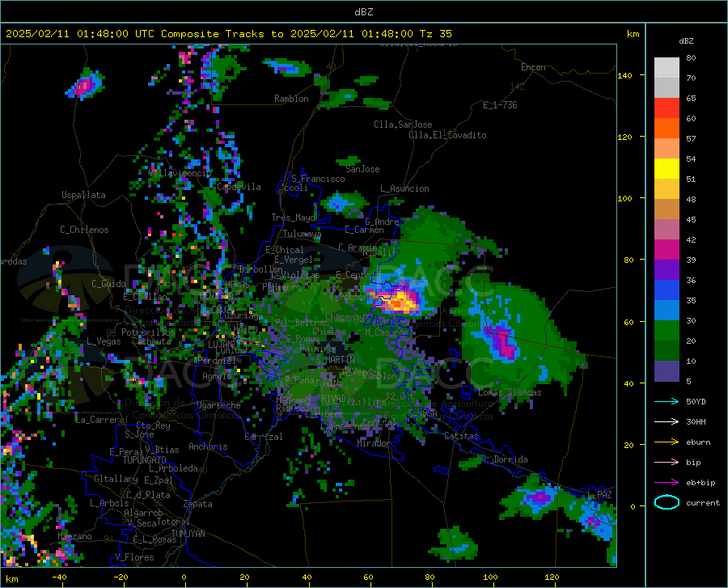Click the 'C_Guido' map label

coord(108,284)
